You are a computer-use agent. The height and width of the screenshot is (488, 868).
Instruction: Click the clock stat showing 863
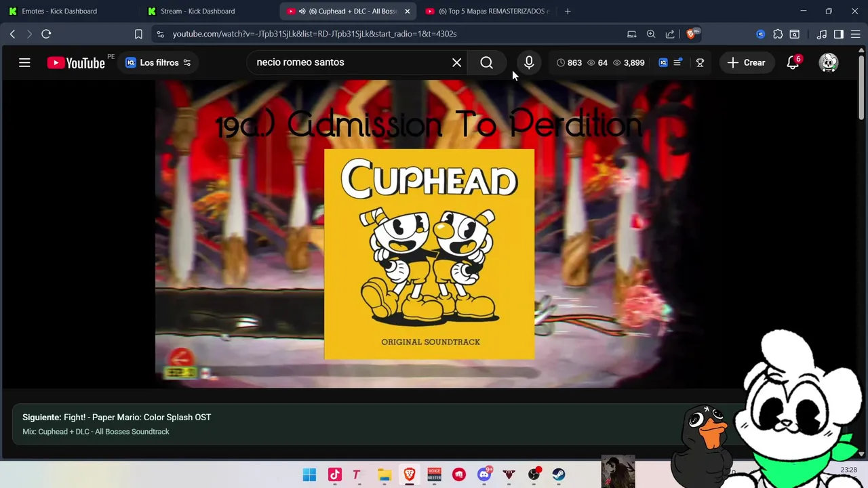click(x=569, y=62)
